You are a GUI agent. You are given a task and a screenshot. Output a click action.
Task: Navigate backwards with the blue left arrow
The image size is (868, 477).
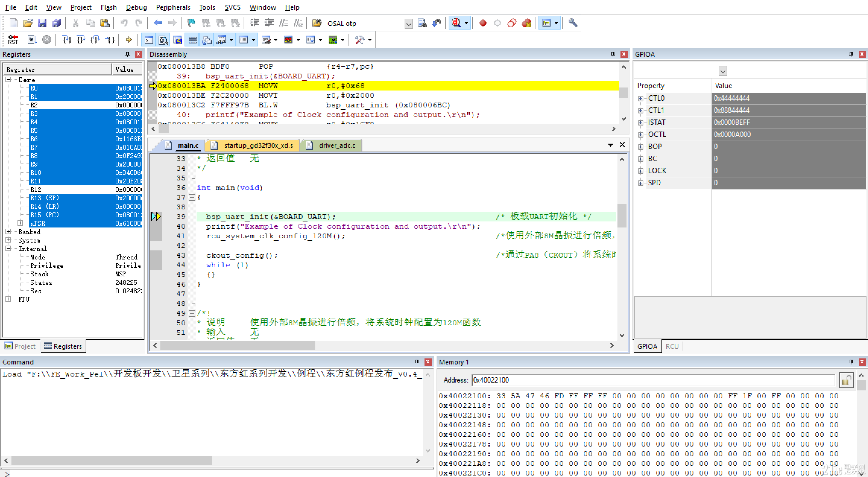158,23
